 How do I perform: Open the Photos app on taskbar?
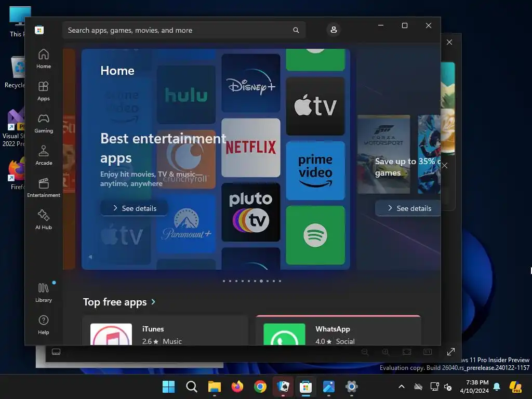coord(328,387)
